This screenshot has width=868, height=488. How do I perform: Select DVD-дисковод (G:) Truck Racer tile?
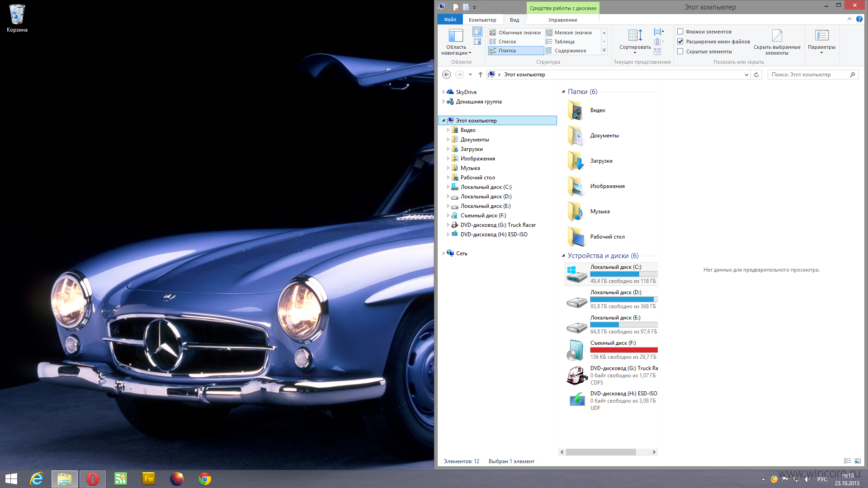(x=611, y=375)
